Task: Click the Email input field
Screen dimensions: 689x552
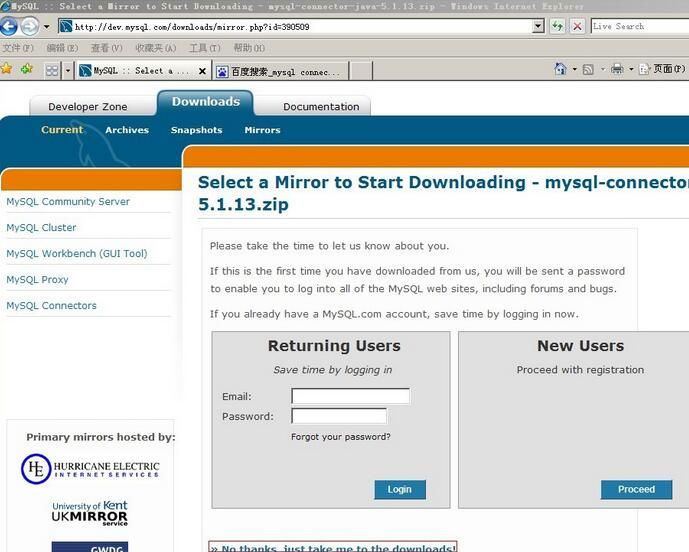Action: [350, 396]
